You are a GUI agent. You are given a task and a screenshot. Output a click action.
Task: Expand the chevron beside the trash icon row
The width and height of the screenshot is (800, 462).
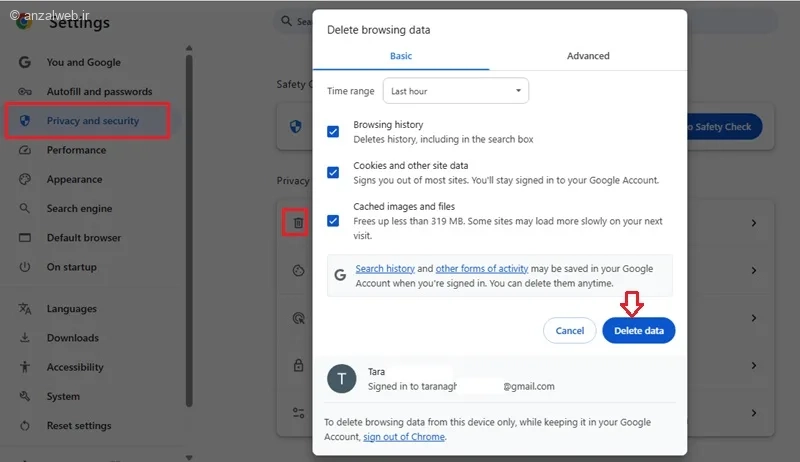(754, 223)
